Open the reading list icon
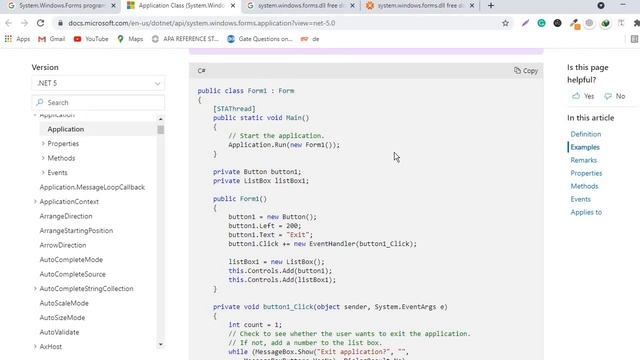The width and height of the screenshot is (640, 360). (634, 39)
